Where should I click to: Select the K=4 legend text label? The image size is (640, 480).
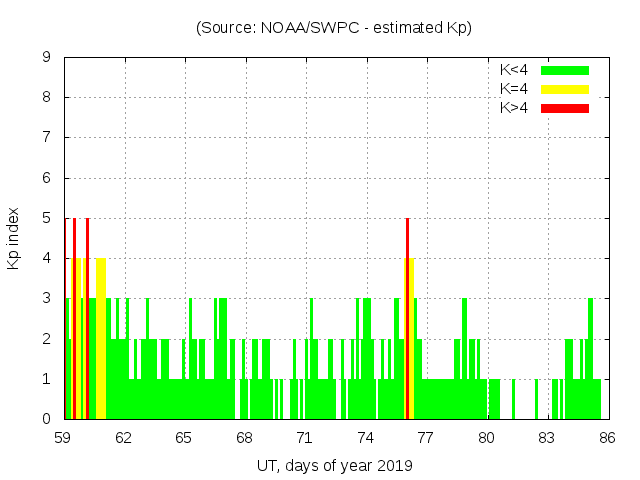pos(513,89)
